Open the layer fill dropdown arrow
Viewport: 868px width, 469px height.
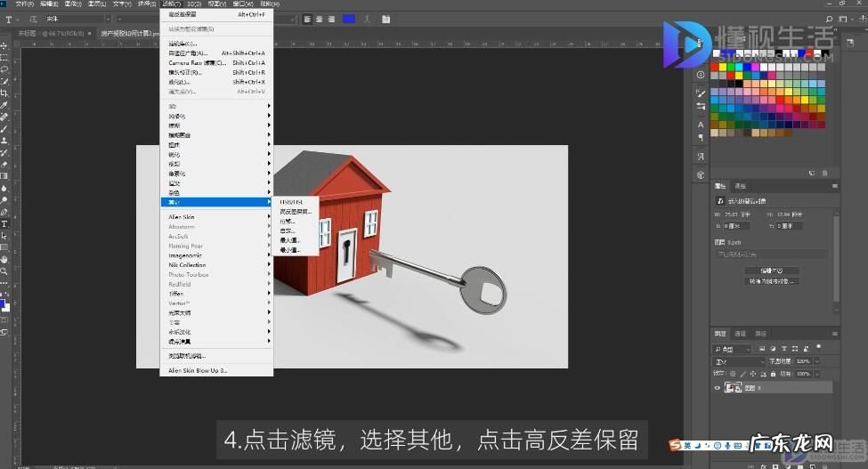817,374
